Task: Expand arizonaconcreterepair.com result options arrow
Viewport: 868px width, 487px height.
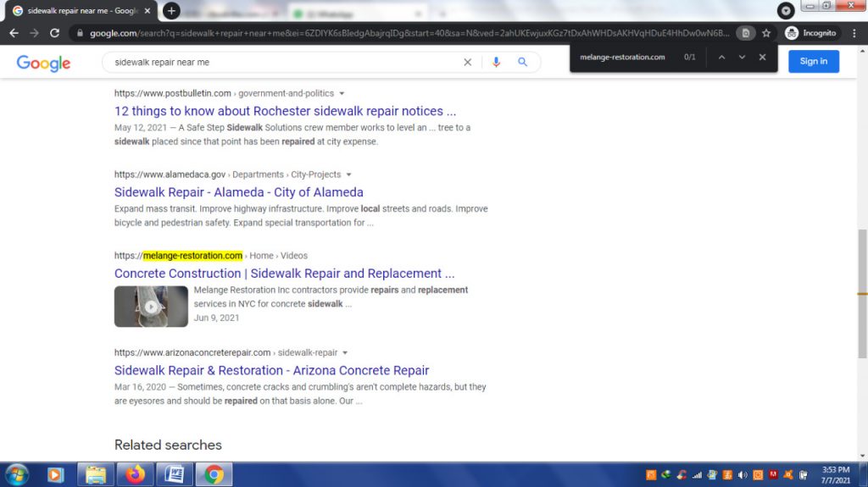Action: tap(345, 352)
